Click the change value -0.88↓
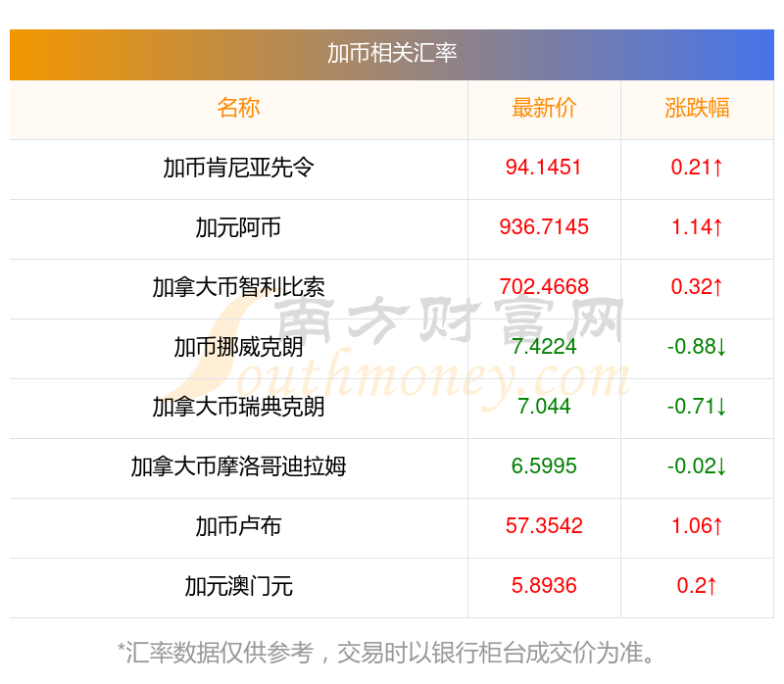784x684 pixels. click(697, 347)
